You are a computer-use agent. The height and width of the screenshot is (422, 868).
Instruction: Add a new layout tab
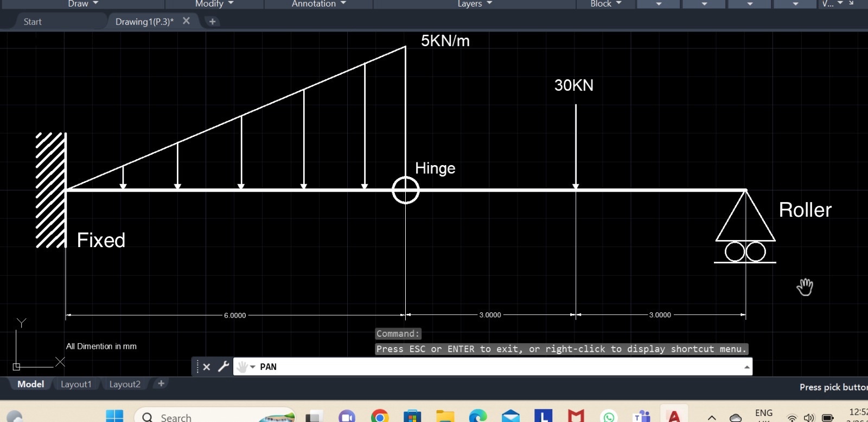(x=161, y=383)
